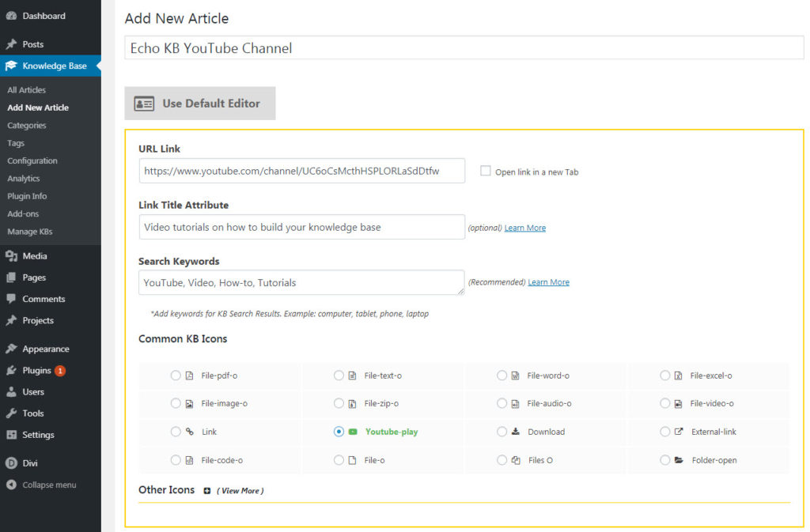Image resolution: width=810 pixels, height=532 pixels.
Task: Open Learn More link beside Search Keywords
Action: pyautogui.click(x=548, y=282)
